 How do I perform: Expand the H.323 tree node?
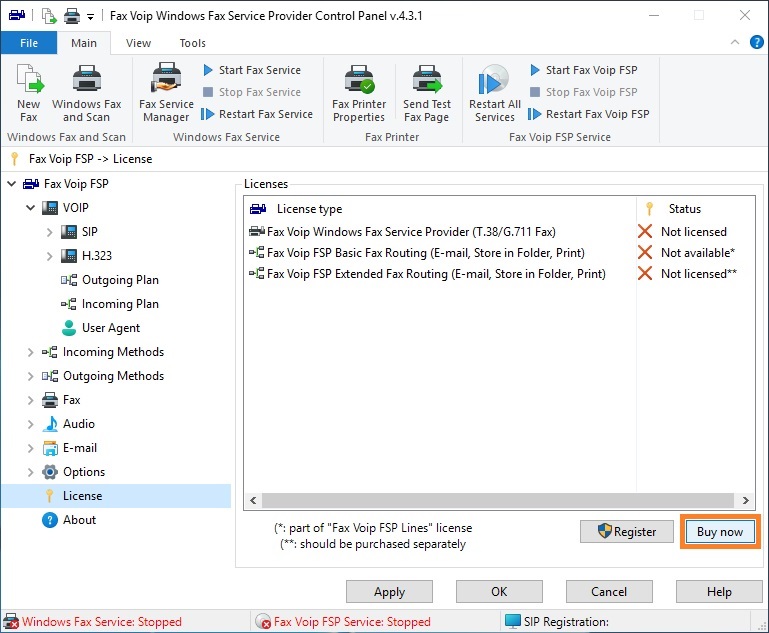(x=49, y=256)
